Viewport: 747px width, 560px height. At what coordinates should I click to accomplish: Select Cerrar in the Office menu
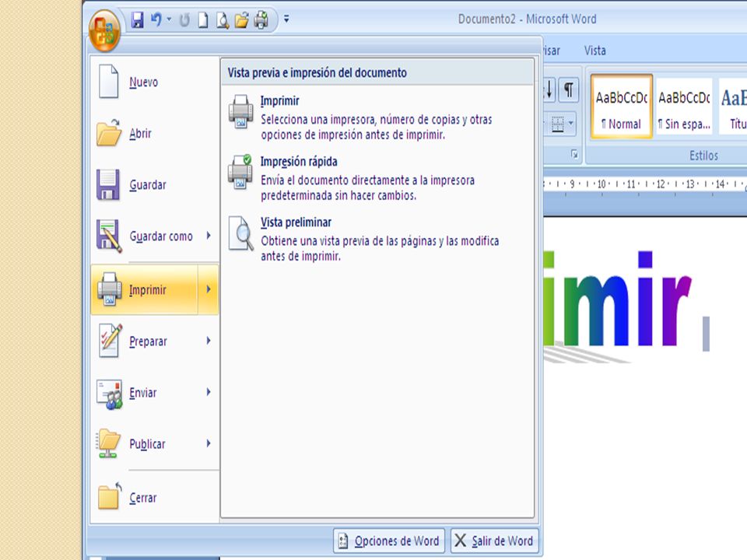(155, 498)
